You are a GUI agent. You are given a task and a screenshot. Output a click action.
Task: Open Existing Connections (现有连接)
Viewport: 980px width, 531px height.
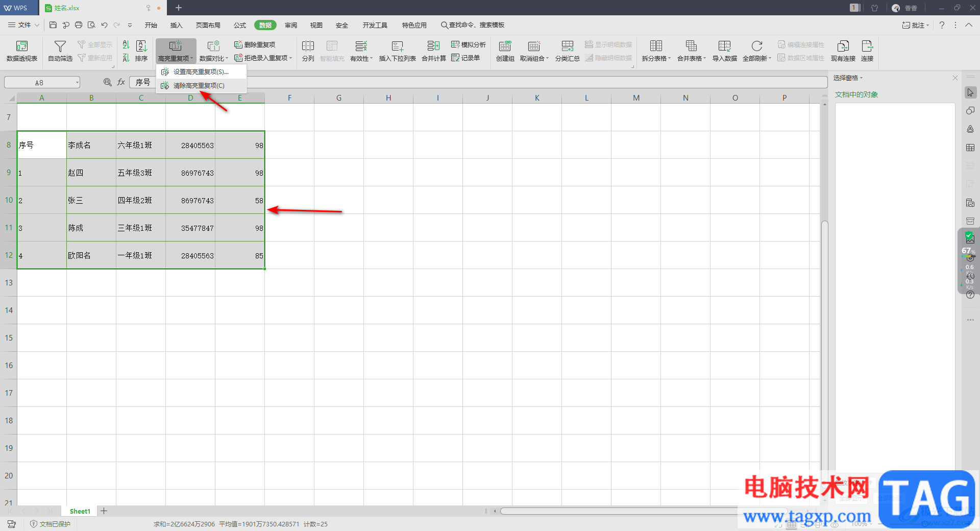point(843,51)
